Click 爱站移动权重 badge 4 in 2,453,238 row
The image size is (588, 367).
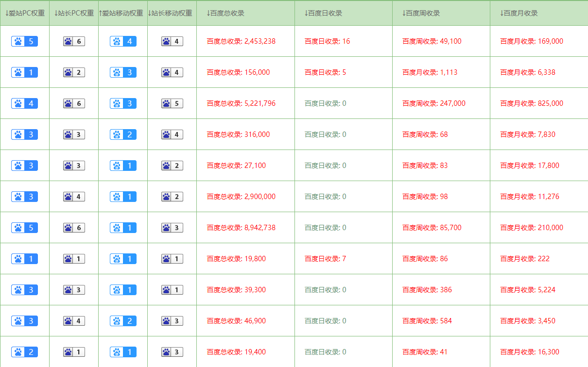coord(123,41)
